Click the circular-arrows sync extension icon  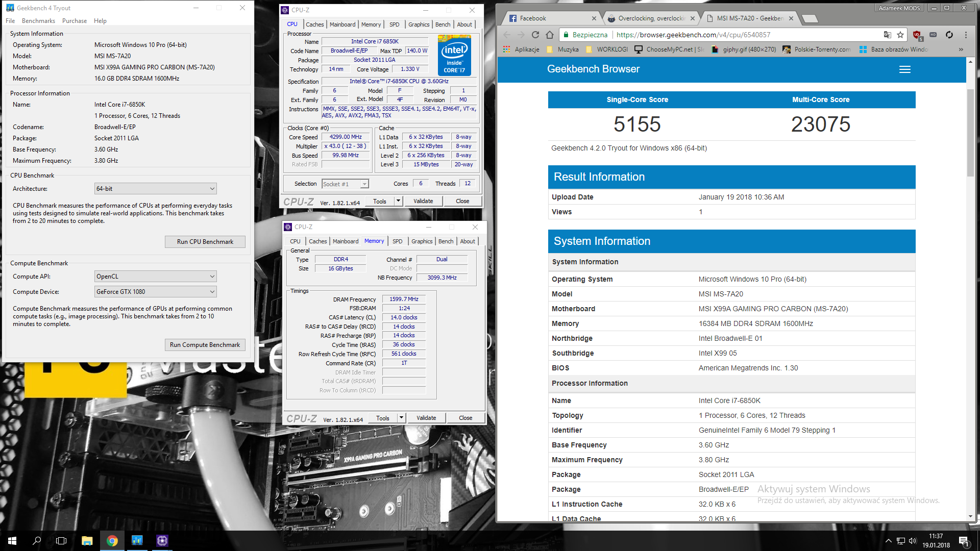(x=949, y=35)
